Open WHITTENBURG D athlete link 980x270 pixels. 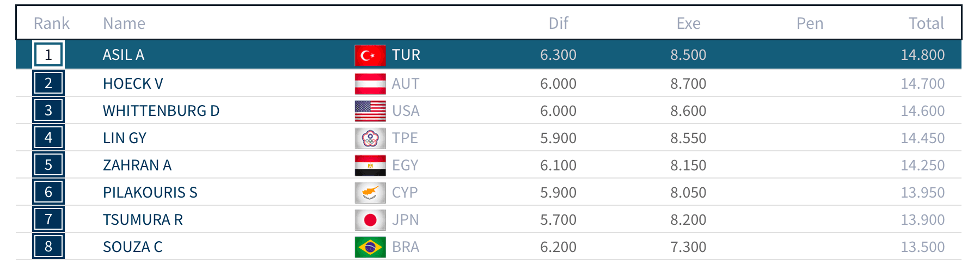point(161,111)
